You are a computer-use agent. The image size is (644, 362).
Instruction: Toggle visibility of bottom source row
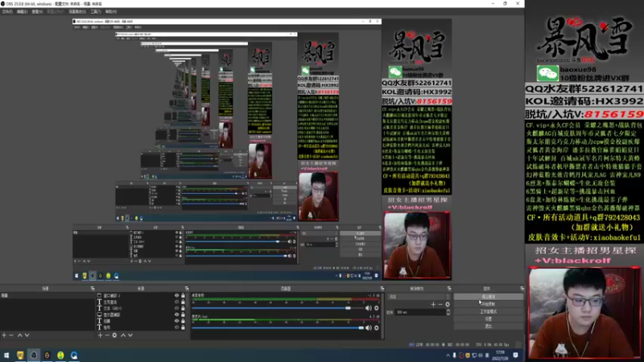177,327
